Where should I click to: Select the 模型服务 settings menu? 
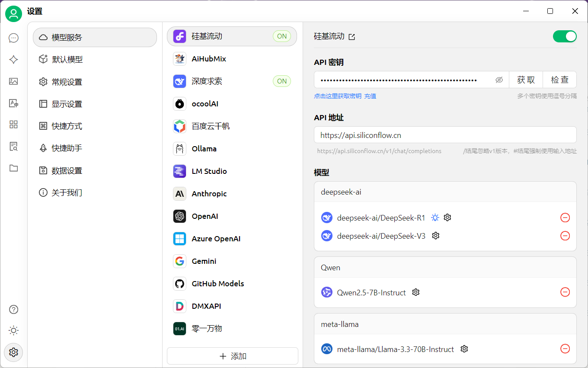point(95,37)
